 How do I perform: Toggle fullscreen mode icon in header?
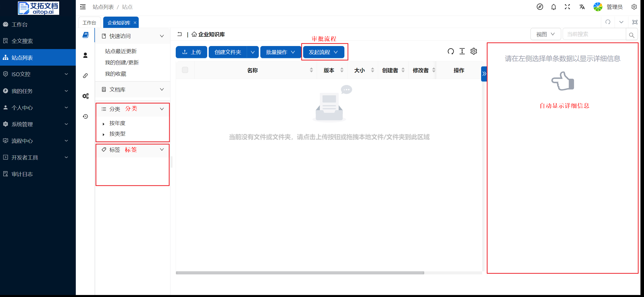[567, 7]
